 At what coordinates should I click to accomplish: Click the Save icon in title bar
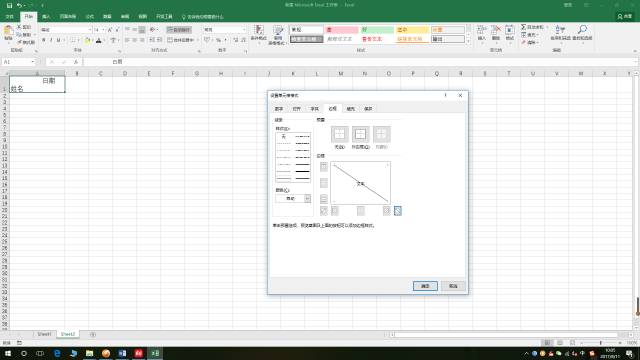(x=9, y=5)
